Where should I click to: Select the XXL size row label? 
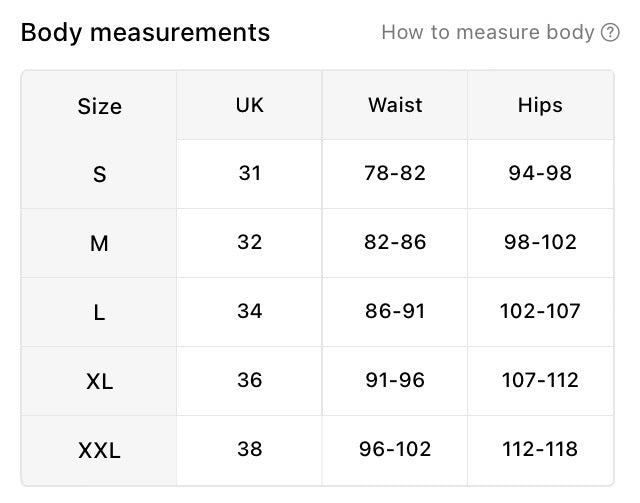click(99, 451)
